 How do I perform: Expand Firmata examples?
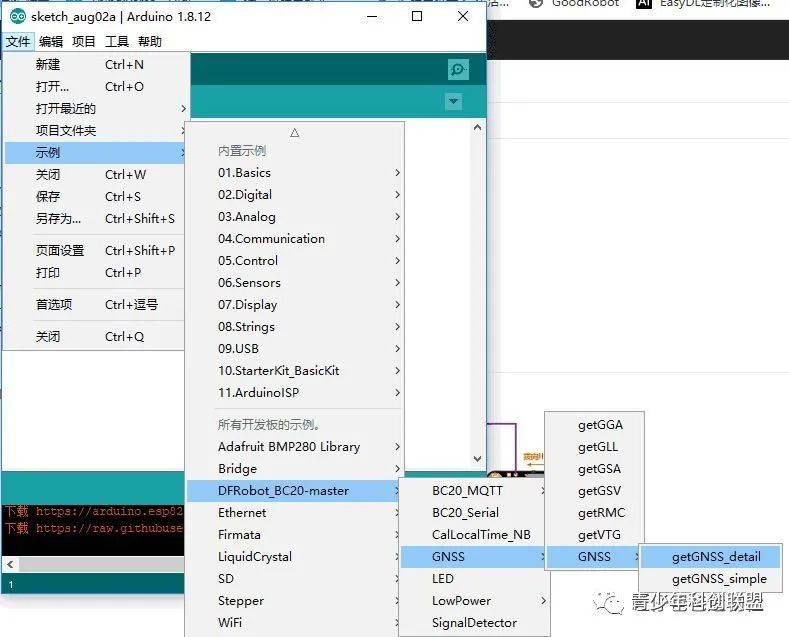[295, 535]
